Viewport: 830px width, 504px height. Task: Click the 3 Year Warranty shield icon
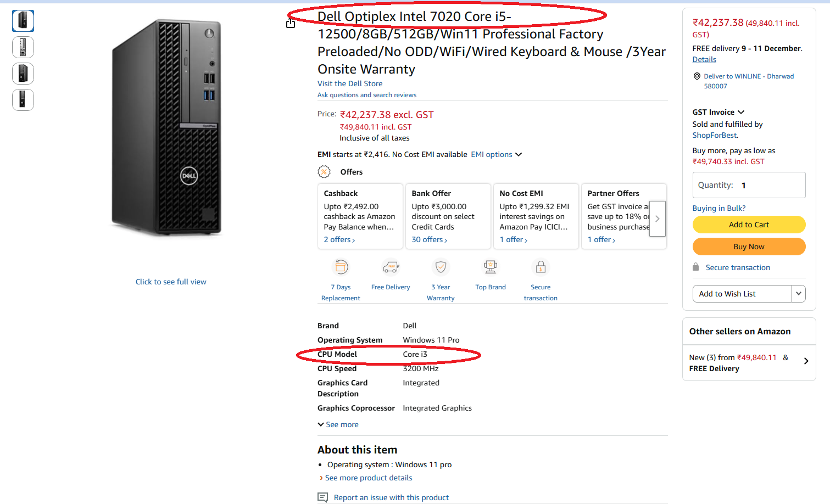point(441,267)
